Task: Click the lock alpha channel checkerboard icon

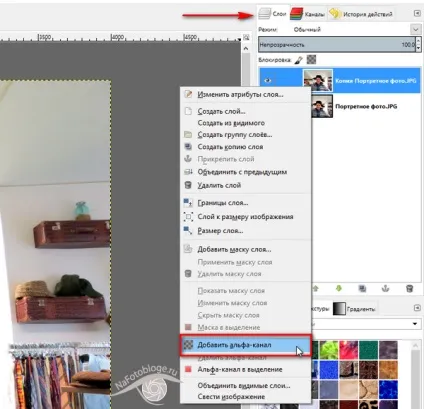Action: [x=311, y=60]
